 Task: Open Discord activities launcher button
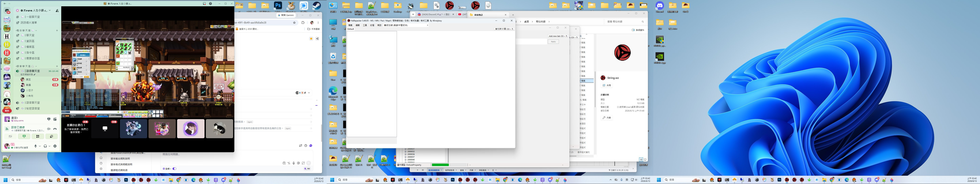[38, 136]
